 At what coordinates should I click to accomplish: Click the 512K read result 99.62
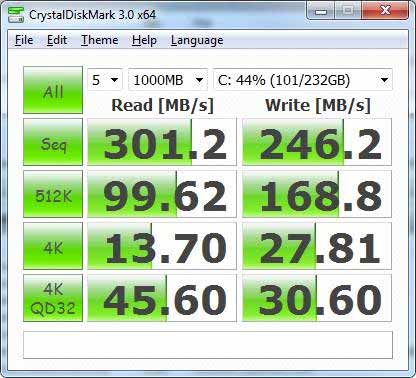162,194
